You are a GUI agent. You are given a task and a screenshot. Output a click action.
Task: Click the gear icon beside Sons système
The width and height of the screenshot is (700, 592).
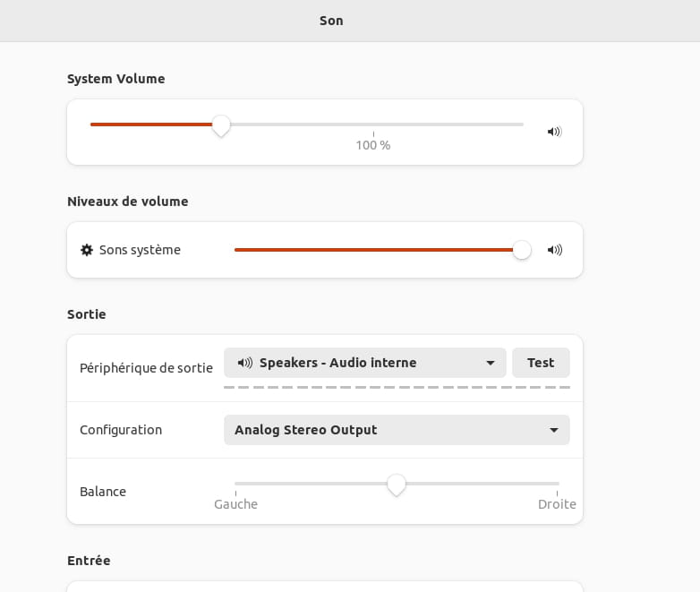click(x=87, y=250)
